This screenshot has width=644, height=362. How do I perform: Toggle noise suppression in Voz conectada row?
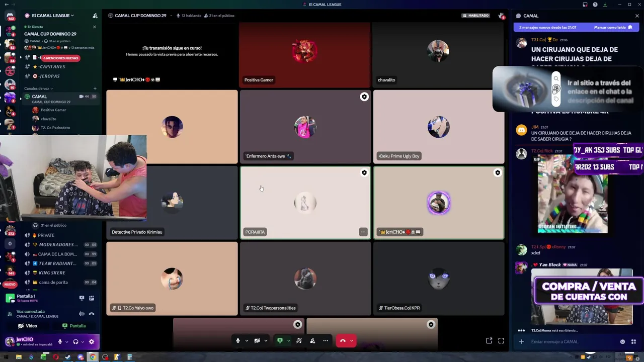(x=82, y=314)
